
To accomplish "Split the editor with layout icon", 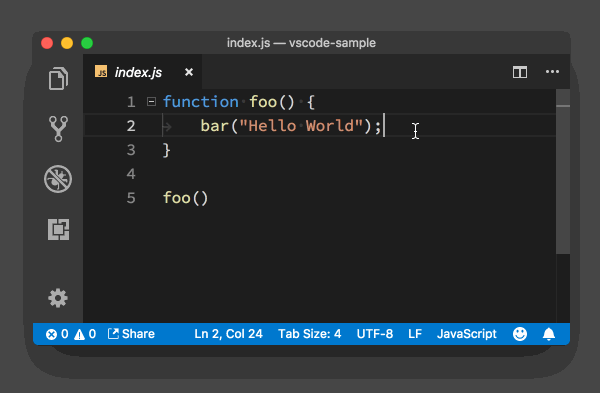I will click(520, 72).
